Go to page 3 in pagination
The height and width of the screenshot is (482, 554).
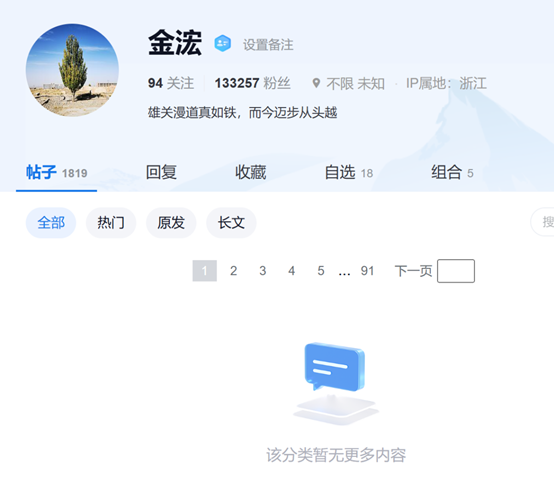[263, 271]
